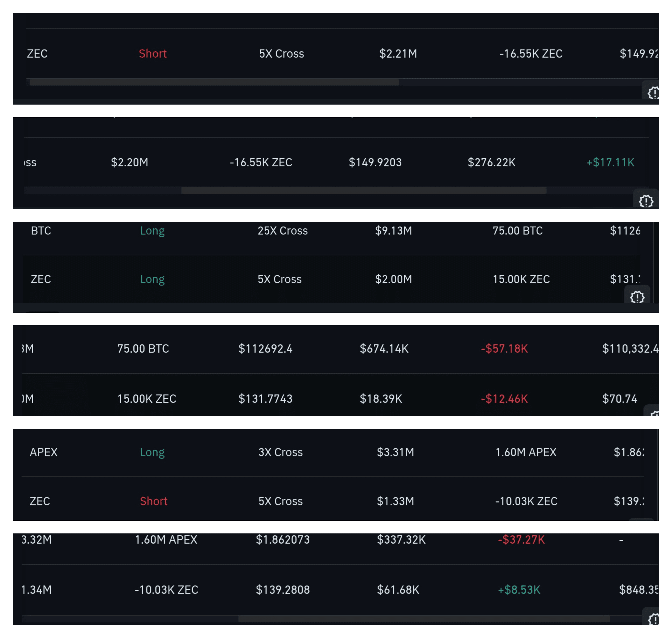Click horizontal scrollbar under the $2.20M row
Image resolution: width=672 pixels, height=638 pixels.
click(363, 190)
